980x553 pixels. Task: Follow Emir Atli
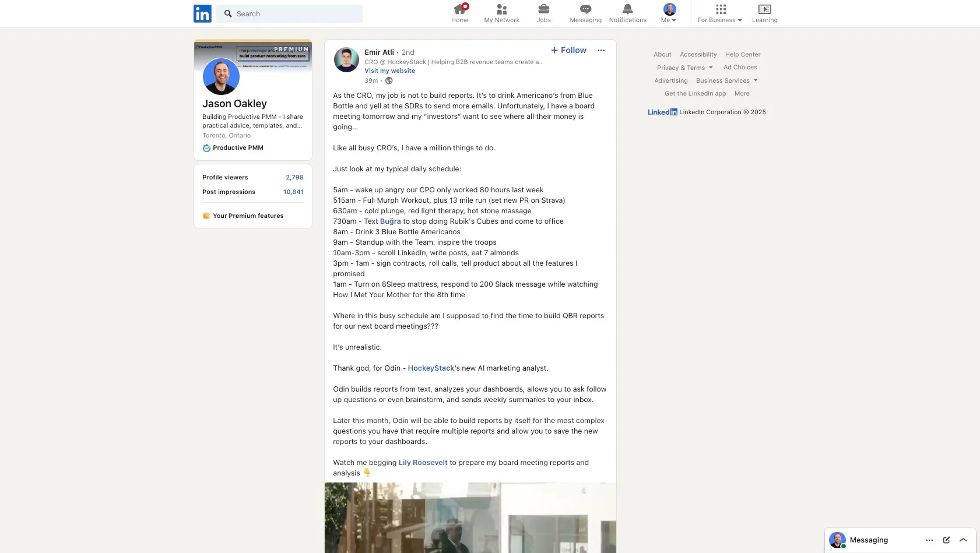[x=568, y=50]
